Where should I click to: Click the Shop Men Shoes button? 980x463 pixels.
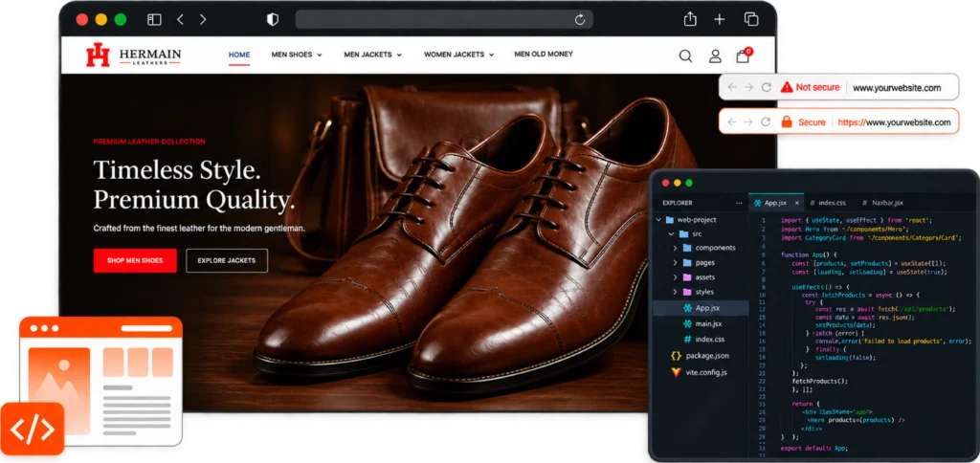click(x=135, y=260)
